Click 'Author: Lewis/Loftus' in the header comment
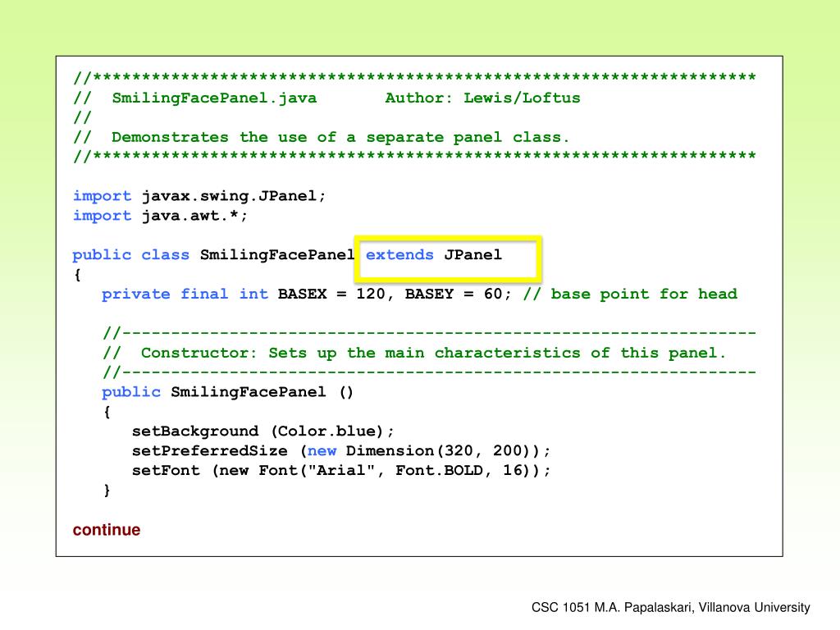The image size is (840, 630). (482, 98)
